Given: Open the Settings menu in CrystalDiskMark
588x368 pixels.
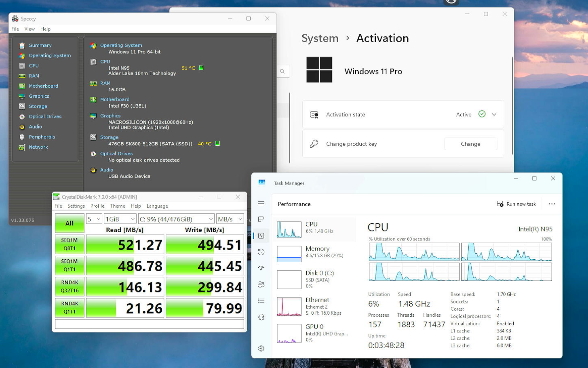Looking at the screenshot, I should tap(76, 206).
